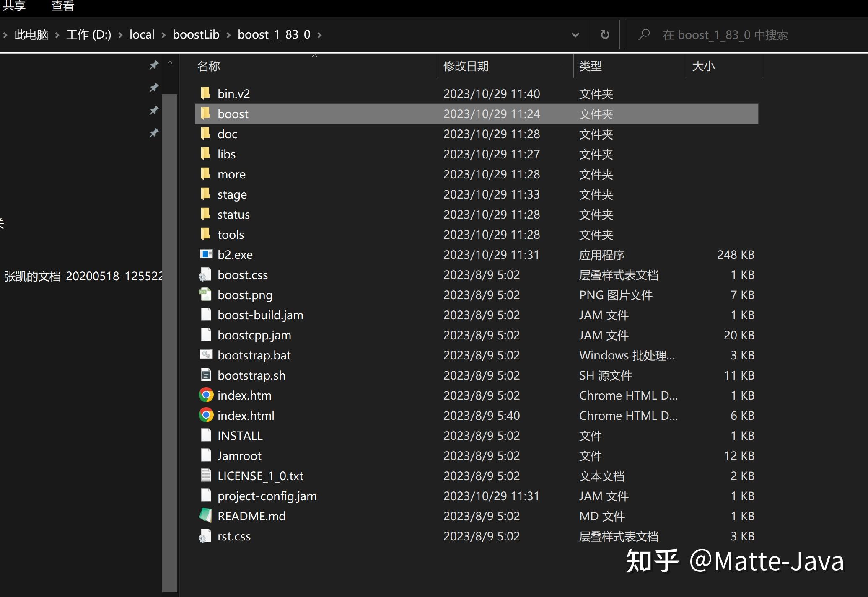
Task: Select the bin.v2 folder icon
Action: [205, 93]
